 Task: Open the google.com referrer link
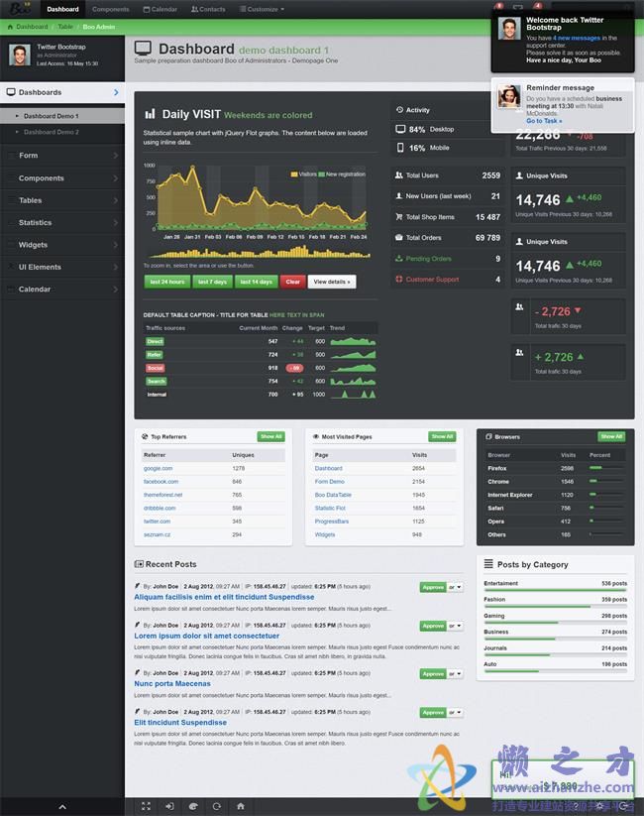158,468
